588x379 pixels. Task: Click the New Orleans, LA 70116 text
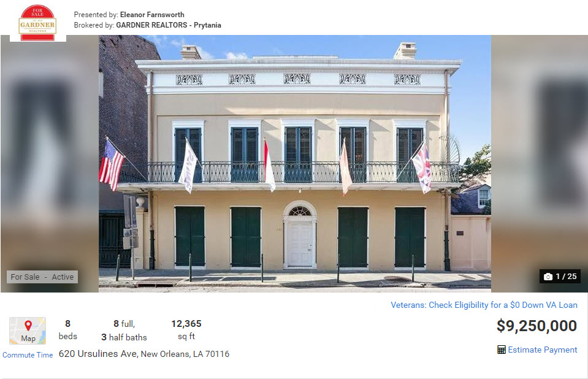pos(185,354)
